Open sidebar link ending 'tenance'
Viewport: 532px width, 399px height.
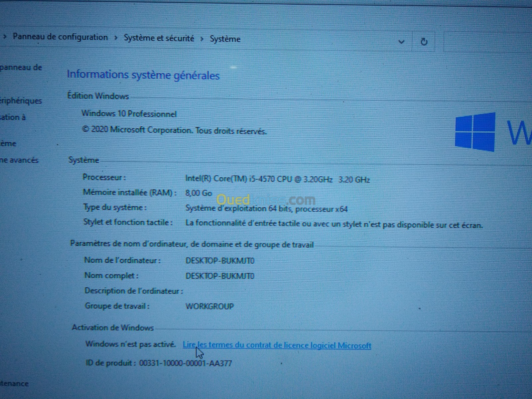click(x=14, y=383)
